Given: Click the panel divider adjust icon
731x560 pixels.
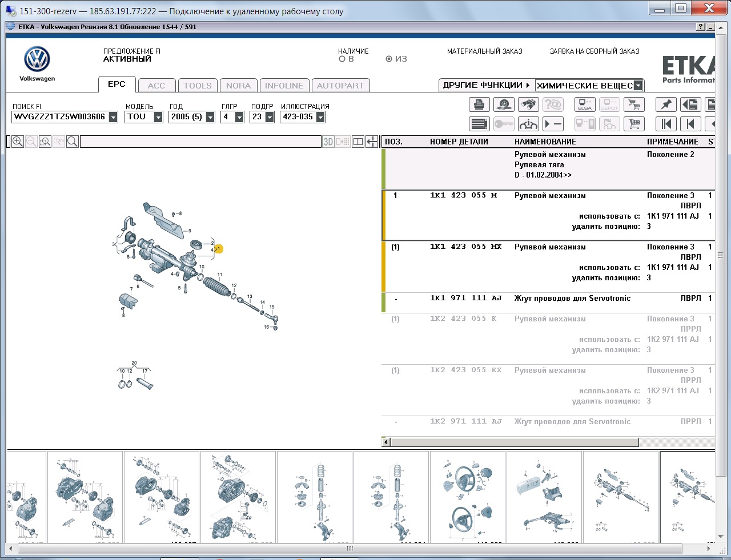Looking at the screenshot, I should click(x=372, y=142).
